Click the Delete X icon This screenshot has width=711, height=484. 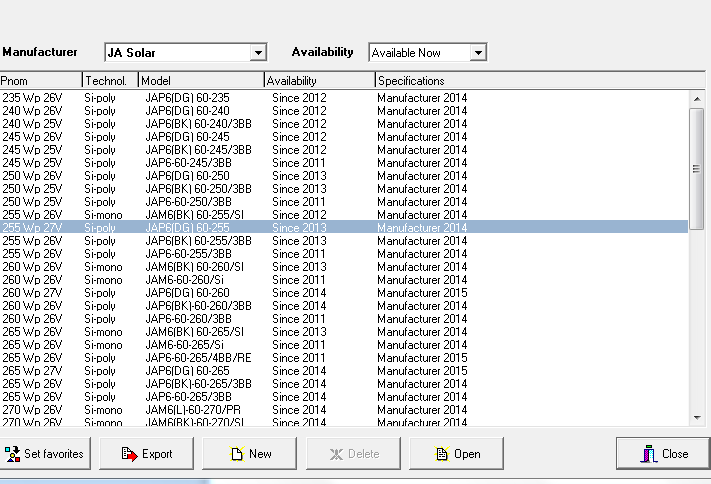click(336, 454)
